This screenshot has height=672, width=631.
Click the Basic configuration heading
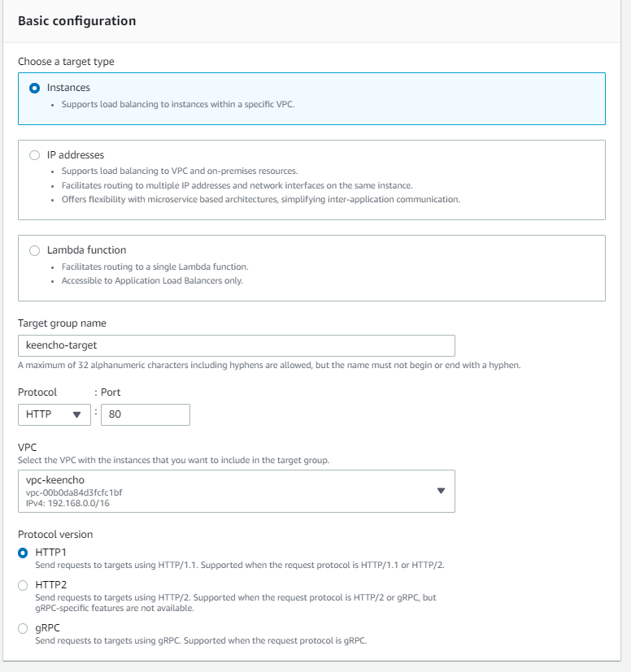point(76,21)
